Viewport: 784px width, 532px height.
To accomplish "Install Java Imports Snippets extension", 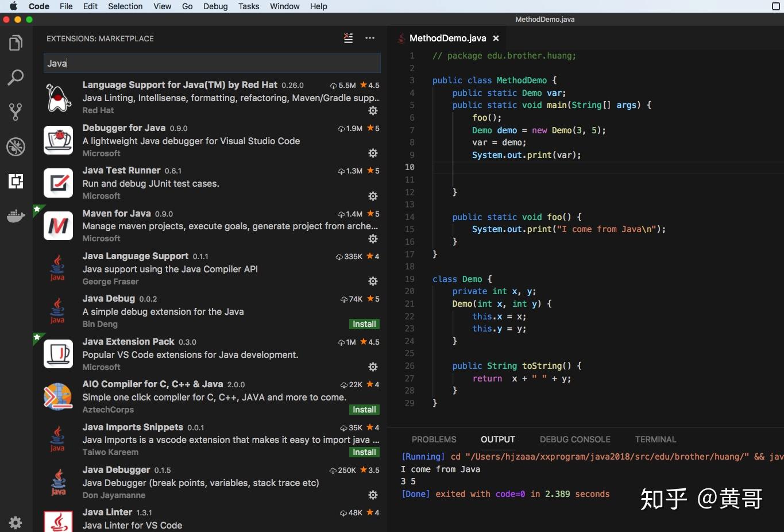I will coord(364,452).
